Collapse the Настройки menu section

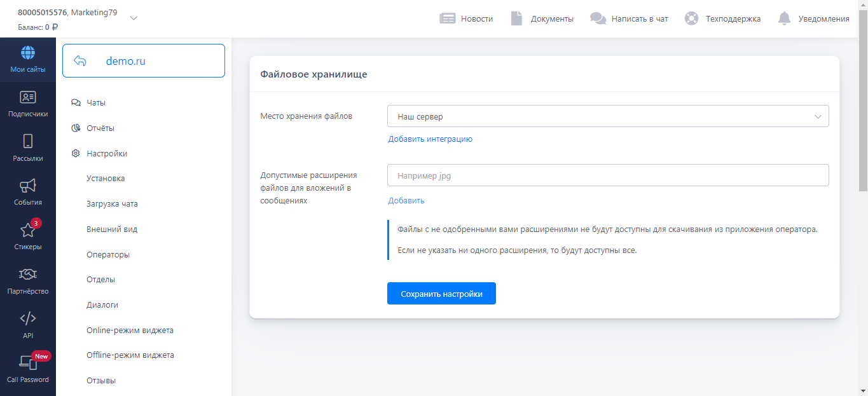[x=107, y=153]
